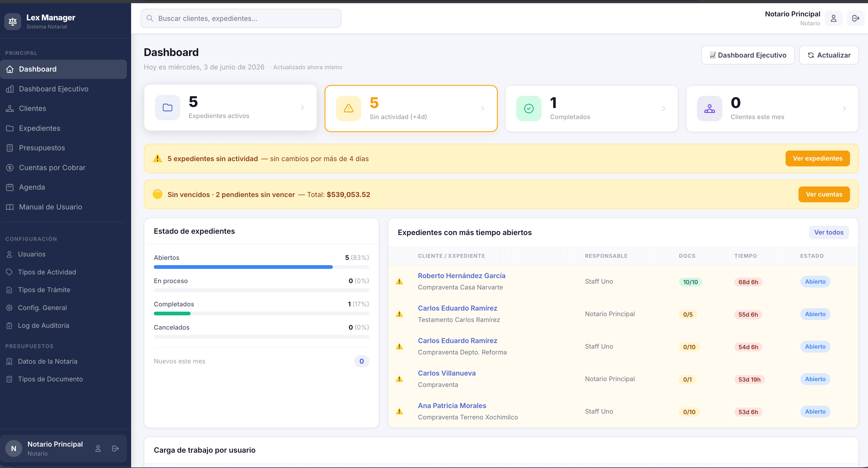Viewport: 868px width, 468px height.
Task: Click the search magnifier icon
Action: (x=150, y=18)
